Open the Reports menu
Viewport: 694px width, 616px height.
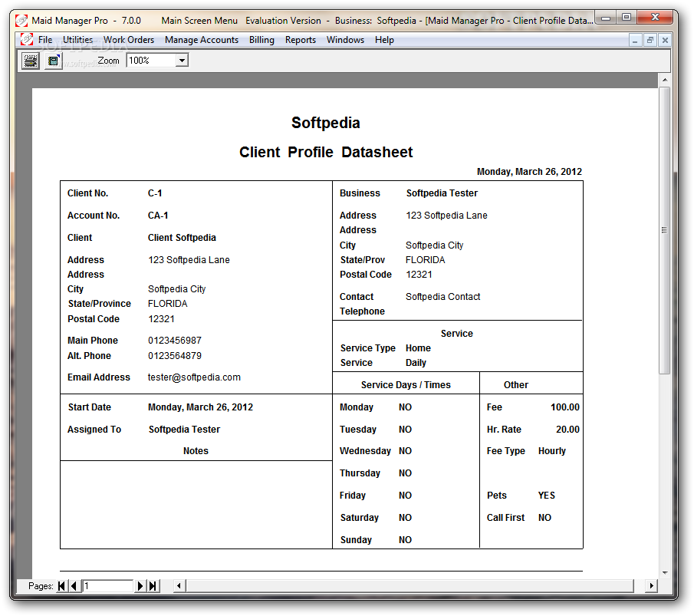click(x=301, y=40)
